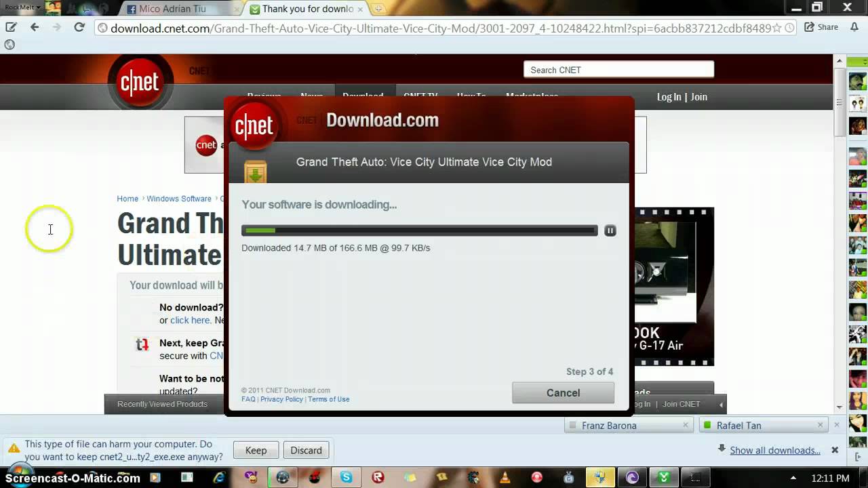
Task: Go to Home breadcrumb link
Action: [127, 199]
